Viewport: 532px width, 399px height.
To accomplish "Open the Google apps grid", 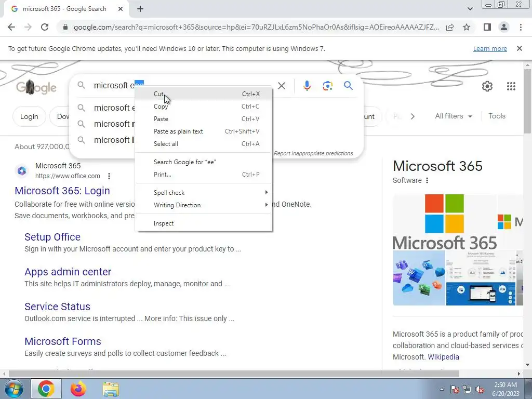I will 511,86.
